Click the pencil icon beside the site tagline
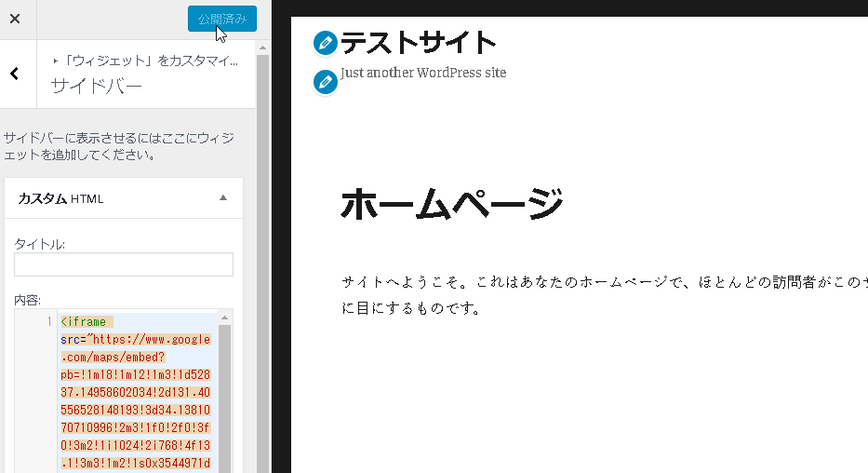 coord(325,82)
